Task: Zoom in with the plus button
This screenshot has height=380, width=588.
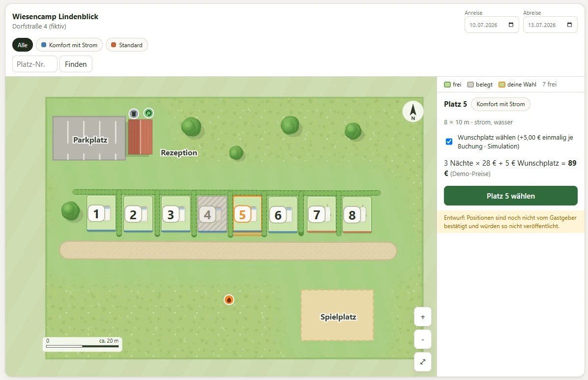Action: (423, 317)
